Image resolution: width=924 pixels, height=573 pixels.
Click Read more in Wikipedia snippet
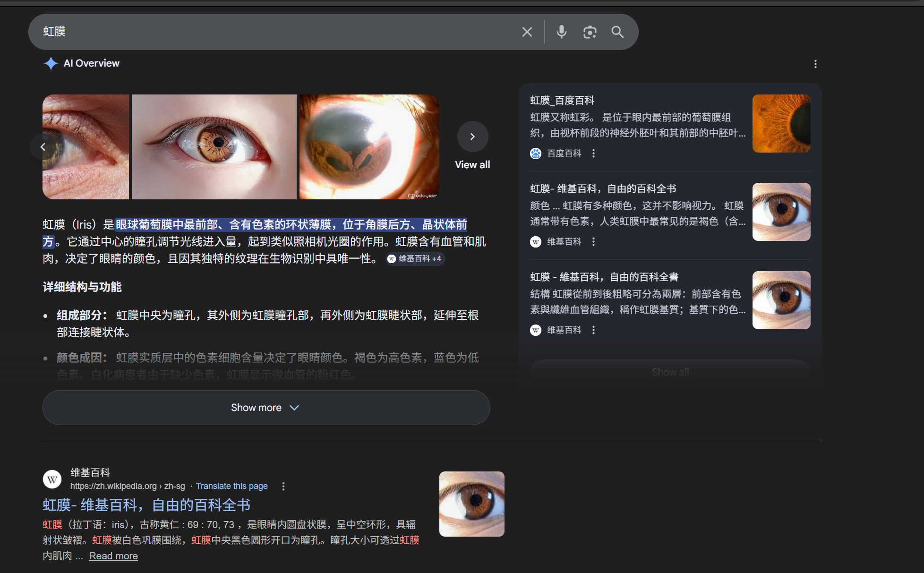tap(113, 556)
